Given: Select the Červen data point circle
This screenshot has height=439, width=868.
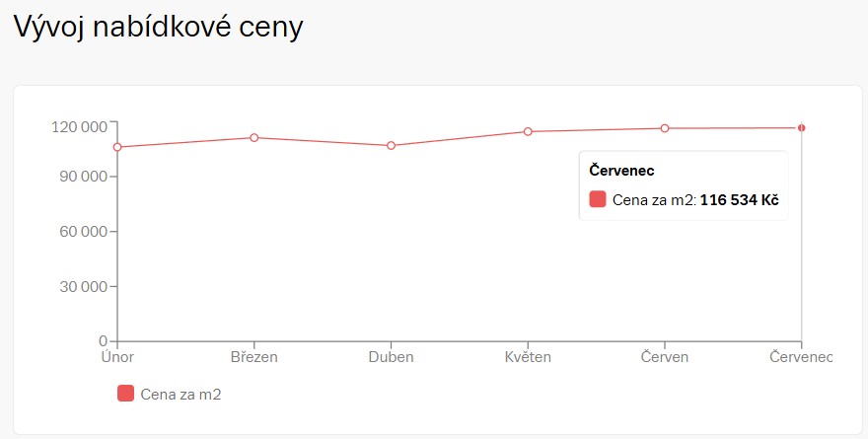Looking at the screenshot, I should (x=665, y=128).
